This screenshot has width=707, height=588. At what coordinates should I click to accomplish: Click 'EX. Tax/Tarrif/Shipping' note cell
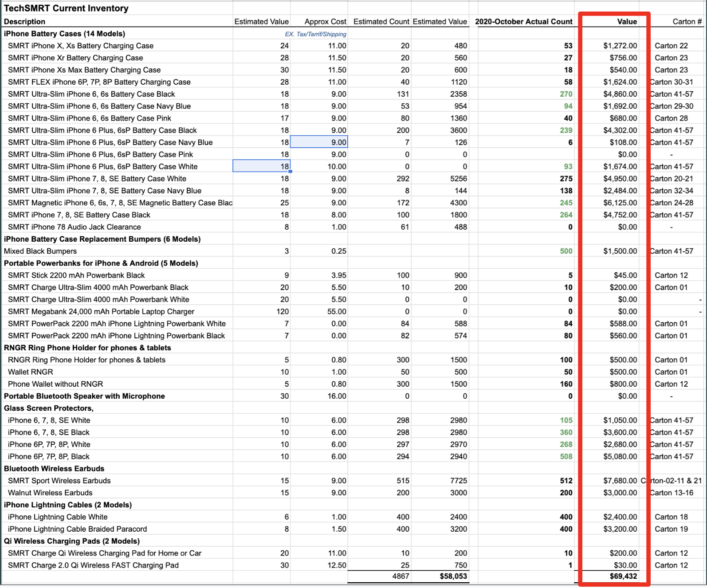pos(315,34)
